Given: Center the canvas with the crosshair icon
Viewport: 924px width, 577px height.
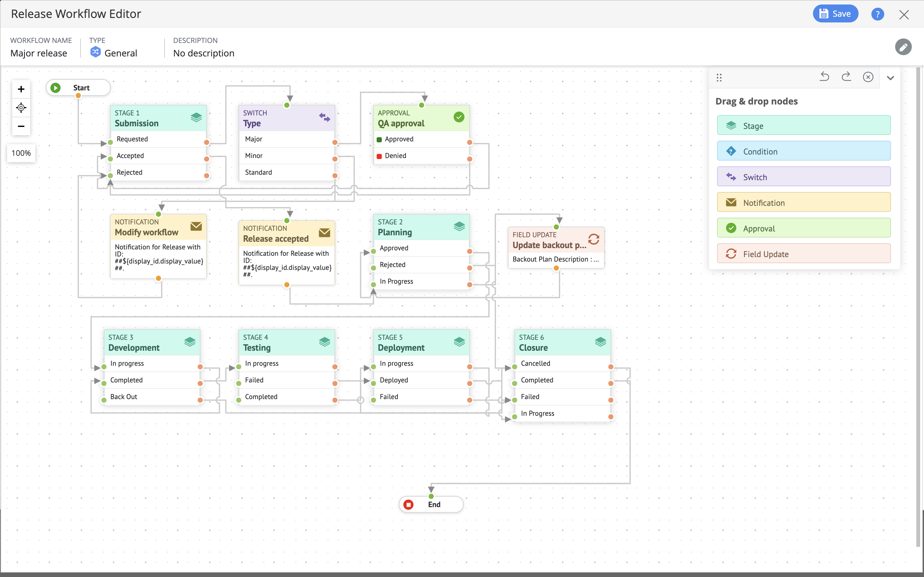Looking at the screenshot, I should click(21, 108).
